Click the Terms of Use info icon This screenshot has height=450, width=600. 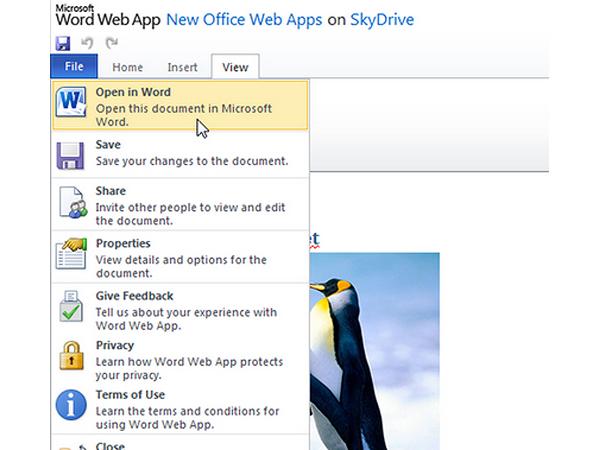pos(71,405)
